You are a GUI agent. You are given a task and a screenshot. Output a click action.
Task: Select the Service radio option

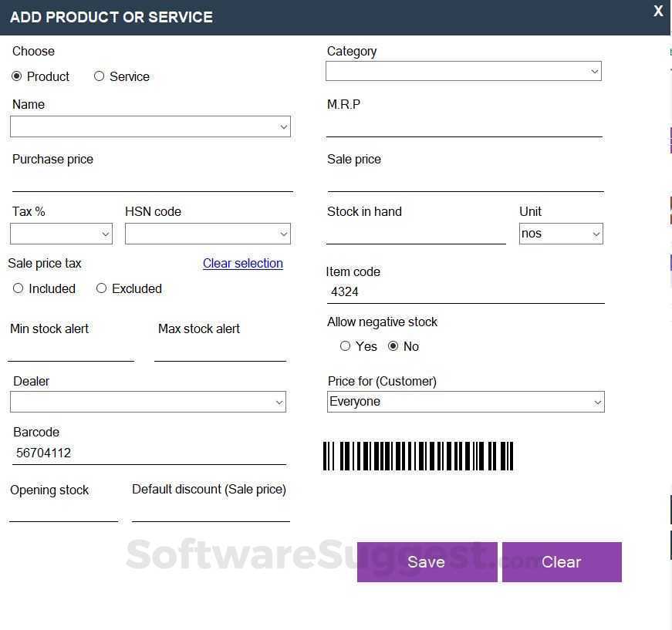pos(99,76)
